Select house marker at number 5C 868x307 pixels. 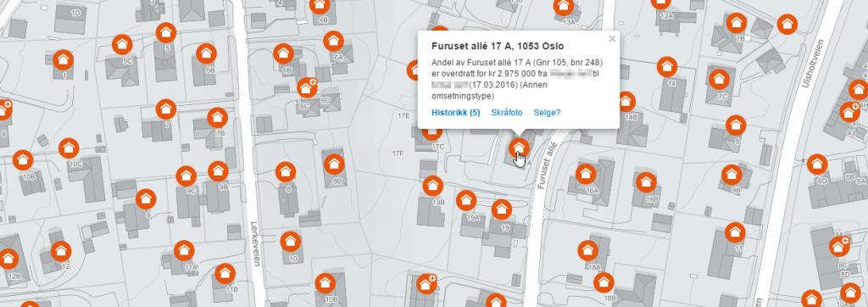point(122,44)
